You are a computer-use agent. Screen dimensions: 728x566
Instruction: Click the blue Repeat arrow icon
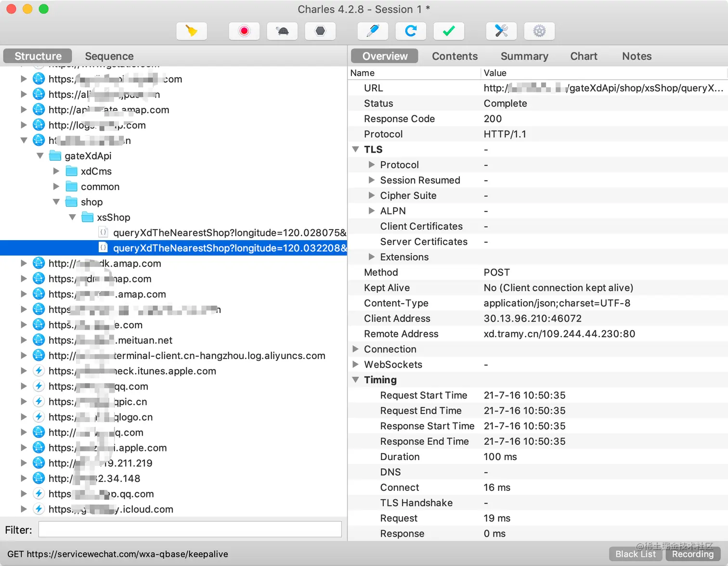(411, 31)
